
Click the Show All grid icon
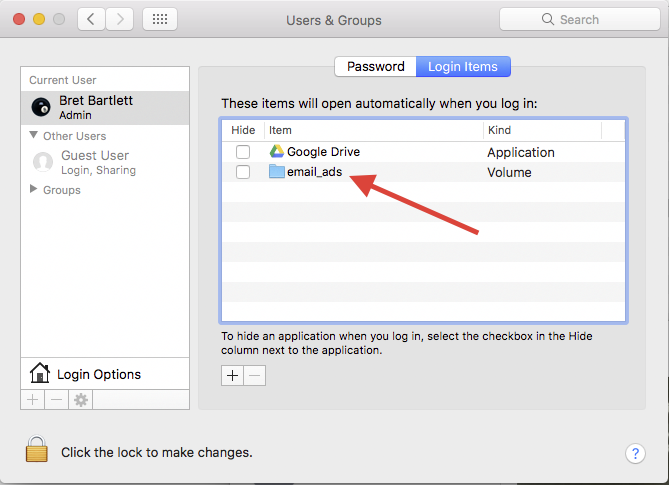point(161,19)
